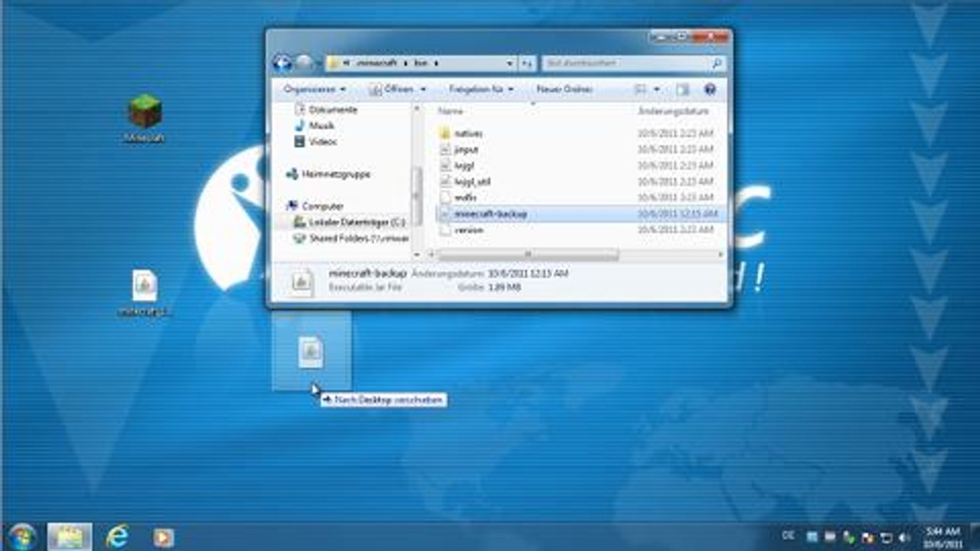Select the jinput file name
Viewport: 980px width, 551px height.
[x=466, y=150]
